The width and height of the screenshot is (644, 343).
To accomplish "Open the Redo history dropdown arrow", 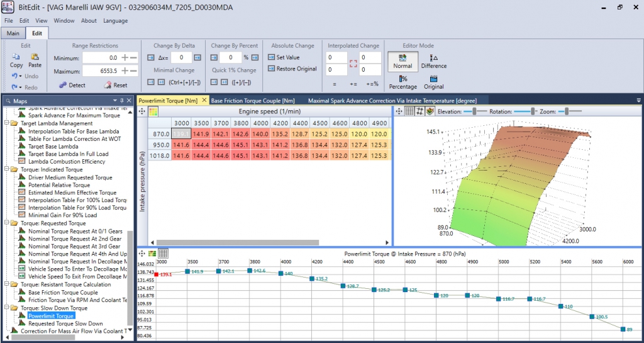I will pyautogui.click(x=21, y=87).
